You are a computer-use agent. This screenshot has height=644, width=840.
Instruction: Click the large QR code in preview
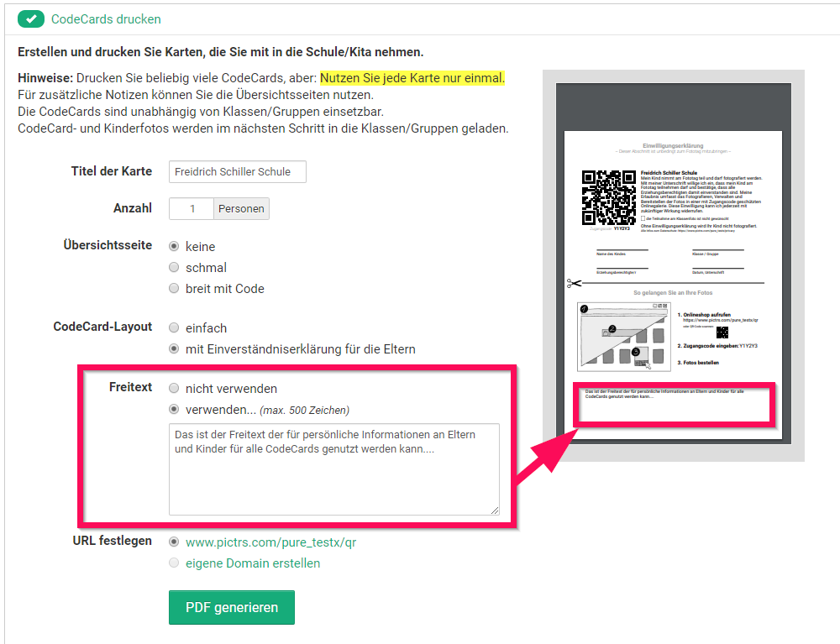pos(608,196)
